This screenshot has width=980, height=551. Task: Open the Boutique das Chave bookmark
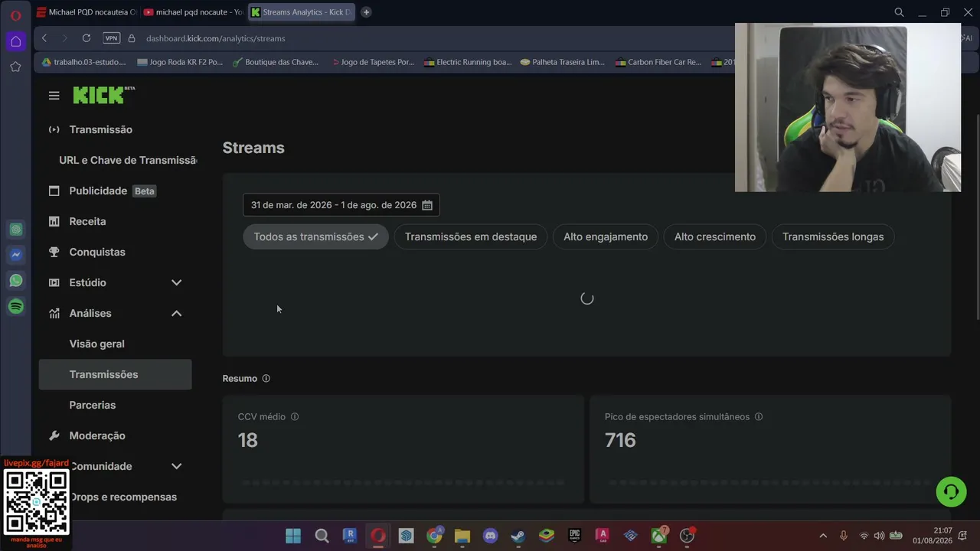[276, 62]
